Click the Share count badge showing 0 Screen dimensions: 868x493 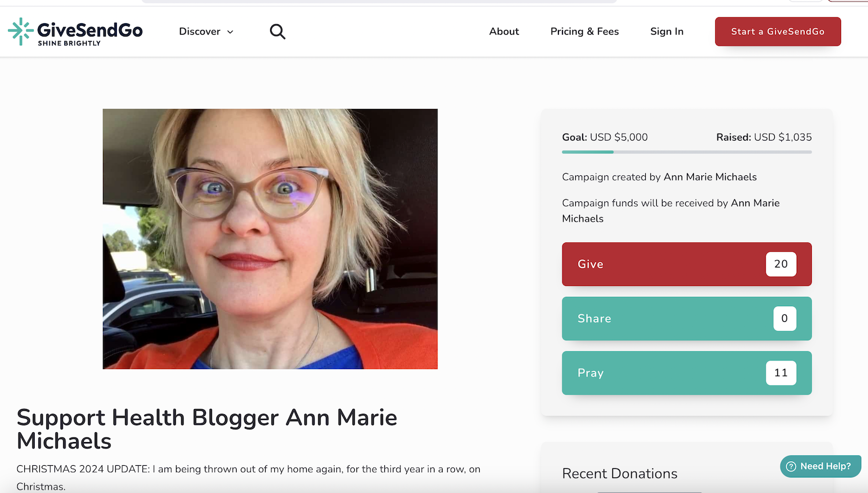click(x=785, y=318)
